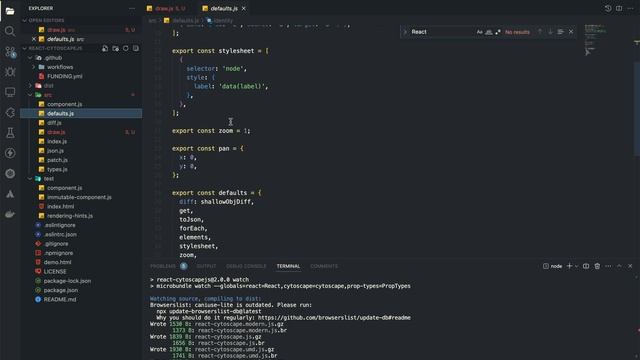This screenshot has height=360, width=640.
Task: Open diff.js in the file tree
Action: pyautogui.click(x=54, y=123)
